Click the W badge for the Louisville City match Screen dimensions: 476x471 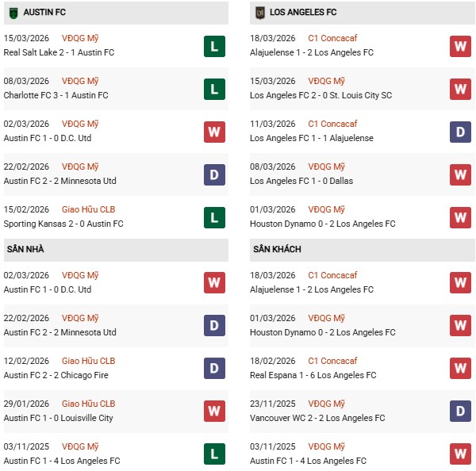click(x=214, y=412)
